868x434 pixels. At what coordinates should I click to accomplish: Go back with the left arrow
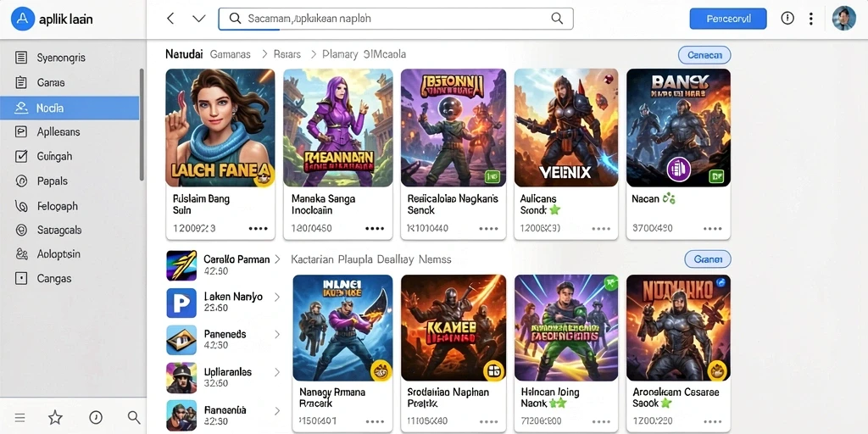click(170, 19)
